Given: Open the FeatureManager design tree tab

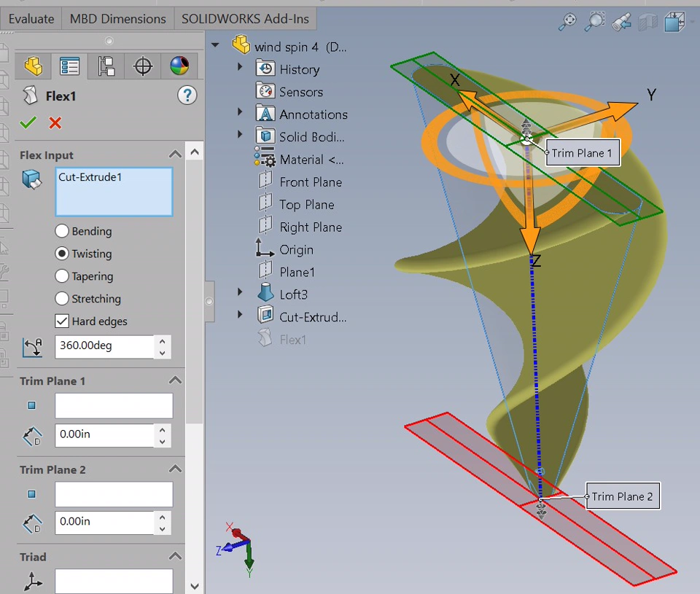Looking at the screenshot, I should pos(33,66).
